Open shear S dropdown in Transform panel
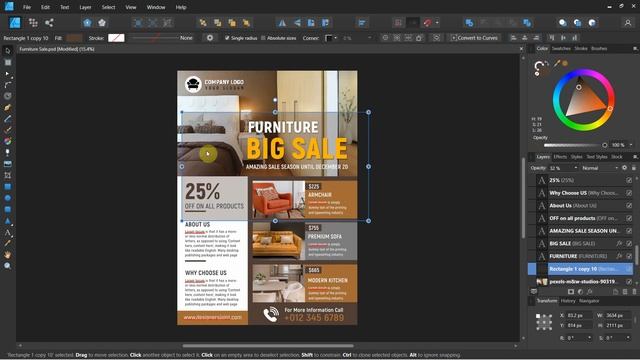 (x=627, y=338)
